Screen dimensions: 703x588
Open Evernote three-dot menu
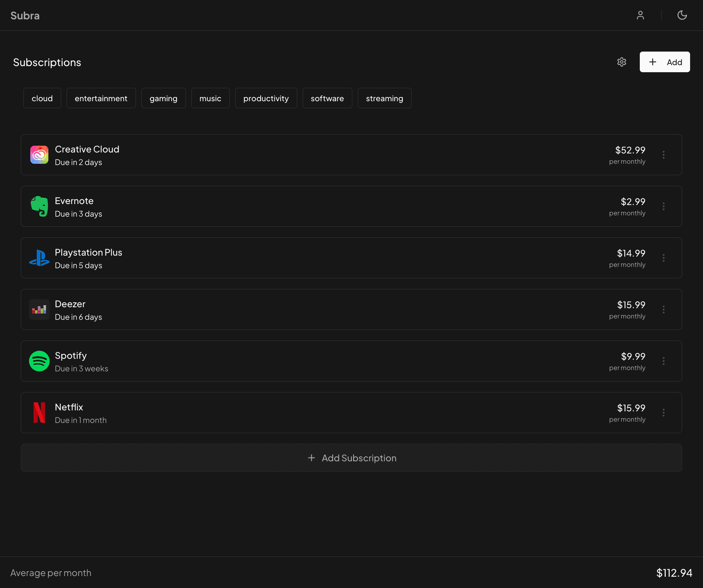tap(664, 206)
